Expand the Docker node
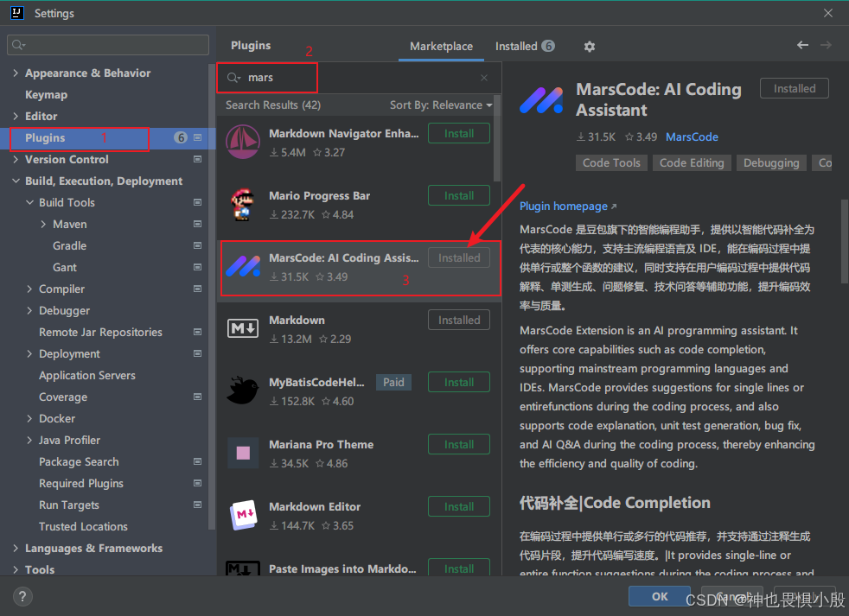 point(29,418)
